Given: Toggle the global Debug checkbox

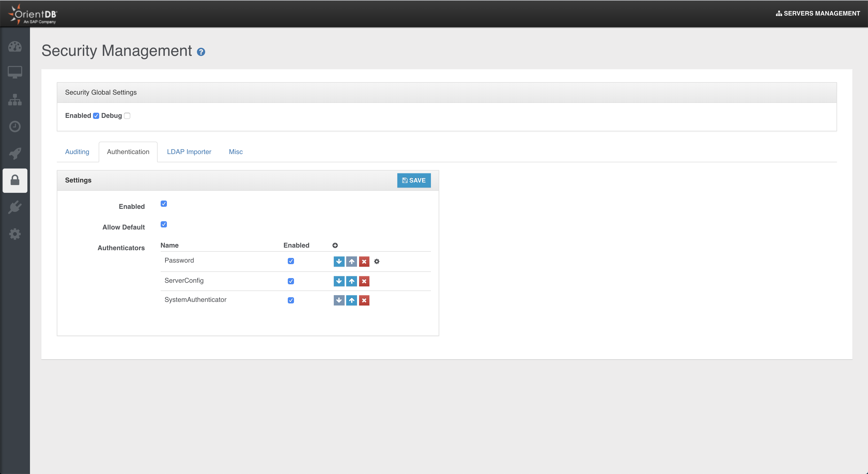Looking at the screenshot, I should pyautogui.click(x=127, y=116).
